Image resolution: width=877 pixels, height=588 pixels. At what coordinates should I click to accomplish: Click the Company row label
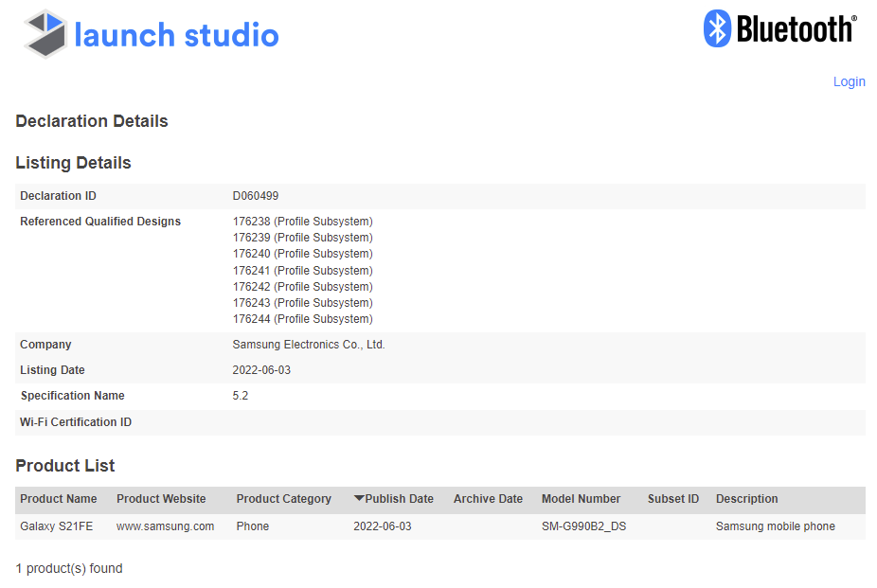pos(45,345)
